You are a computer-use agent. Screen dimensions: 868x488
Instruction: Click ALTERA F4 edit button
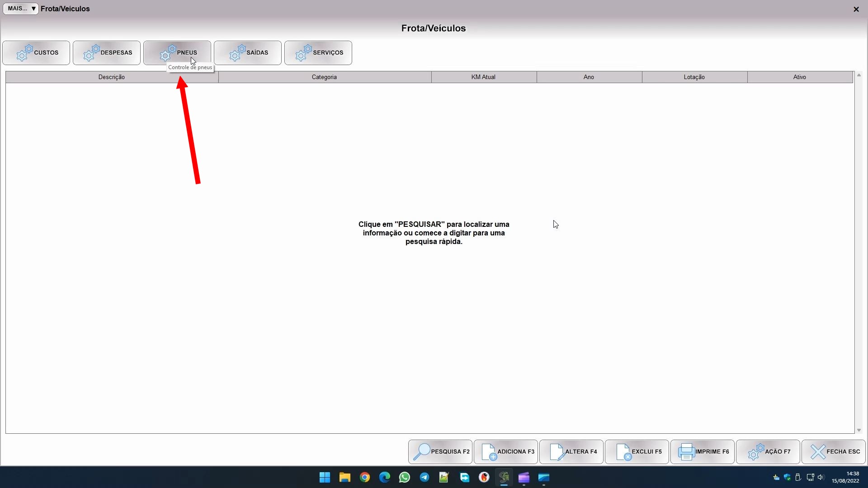point(571,451)
